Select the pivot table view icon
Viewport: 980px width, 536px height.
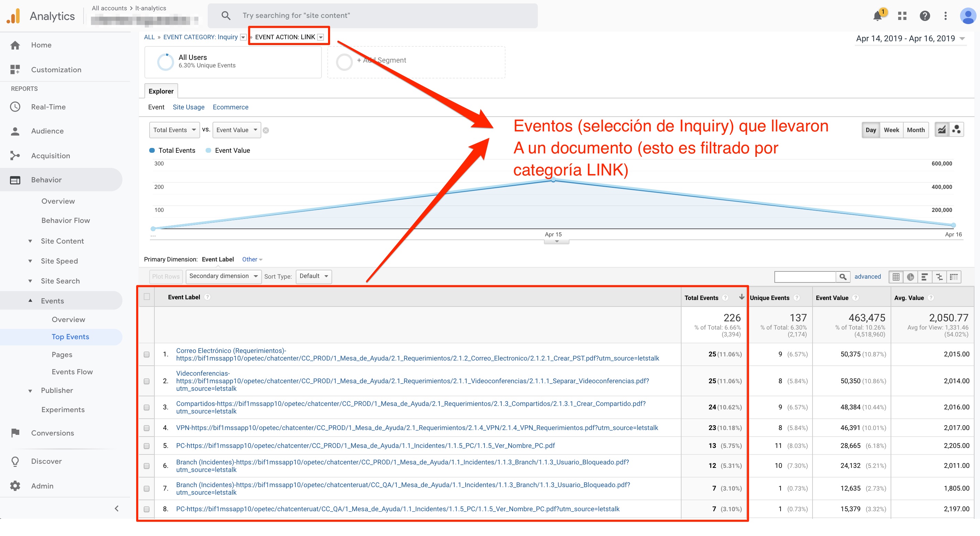coord(954,277)
